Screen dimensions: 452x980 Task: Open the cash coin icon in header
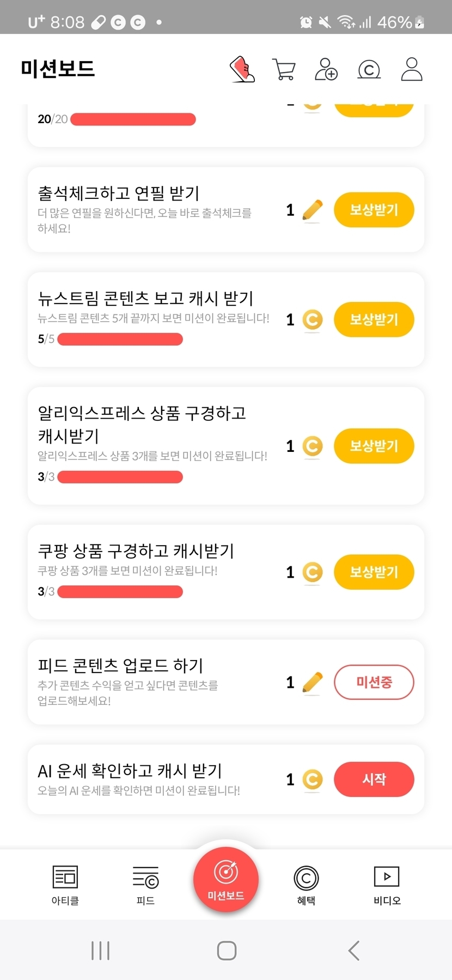[369, 70]
